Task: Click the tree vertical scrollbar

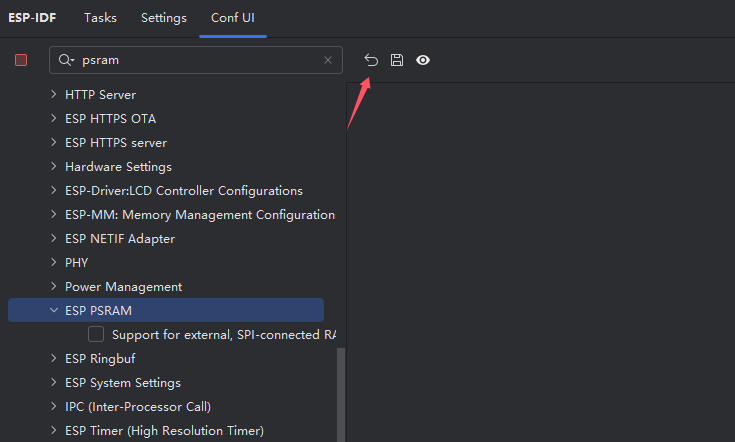Action: pyautogui.click(x=341, y=395)
